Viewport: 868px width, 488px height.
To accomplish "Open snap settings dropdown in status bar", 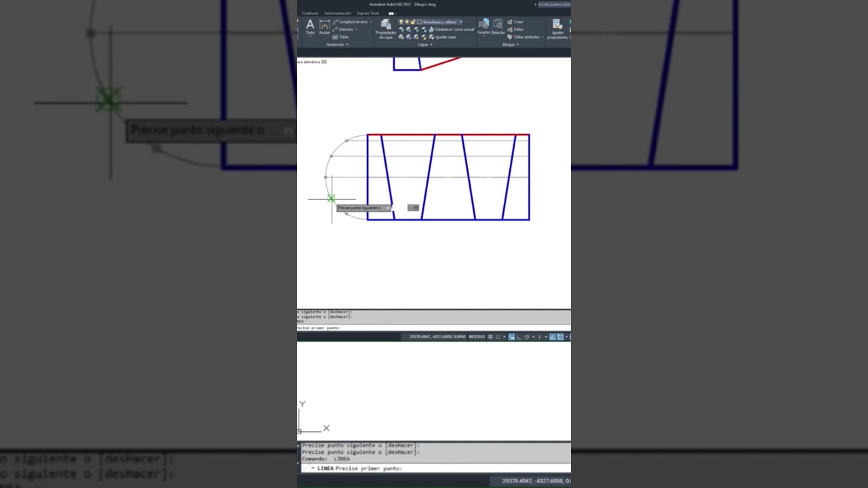I will [x=505, y=336].
